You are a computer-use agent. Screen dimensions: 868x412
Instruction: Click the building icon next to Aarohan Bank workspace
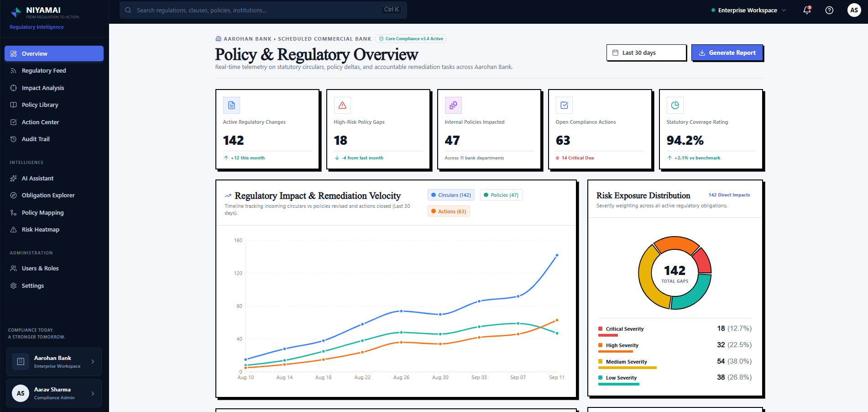click(x=21, y=361)
